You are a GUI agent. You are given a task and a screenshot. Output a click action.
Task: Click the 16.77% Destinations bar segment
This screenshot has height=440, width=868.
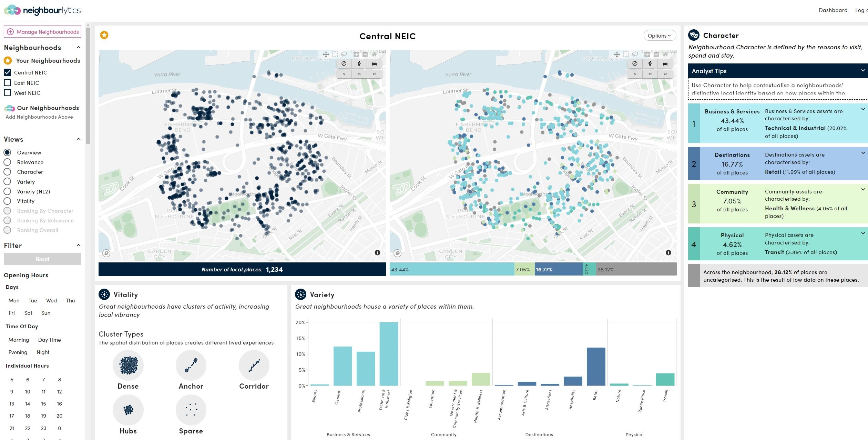(x=559, y=269)
